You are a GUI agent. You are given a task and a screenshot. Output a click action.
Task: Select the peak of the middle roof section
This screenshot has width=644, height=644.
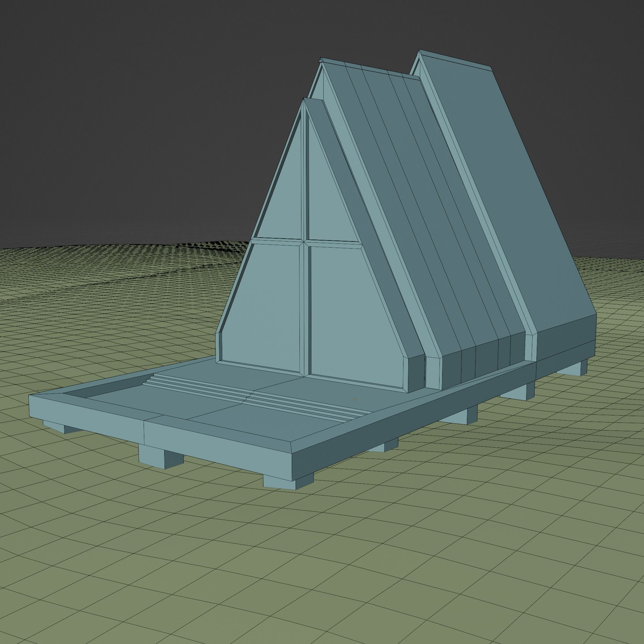point(322,61)
